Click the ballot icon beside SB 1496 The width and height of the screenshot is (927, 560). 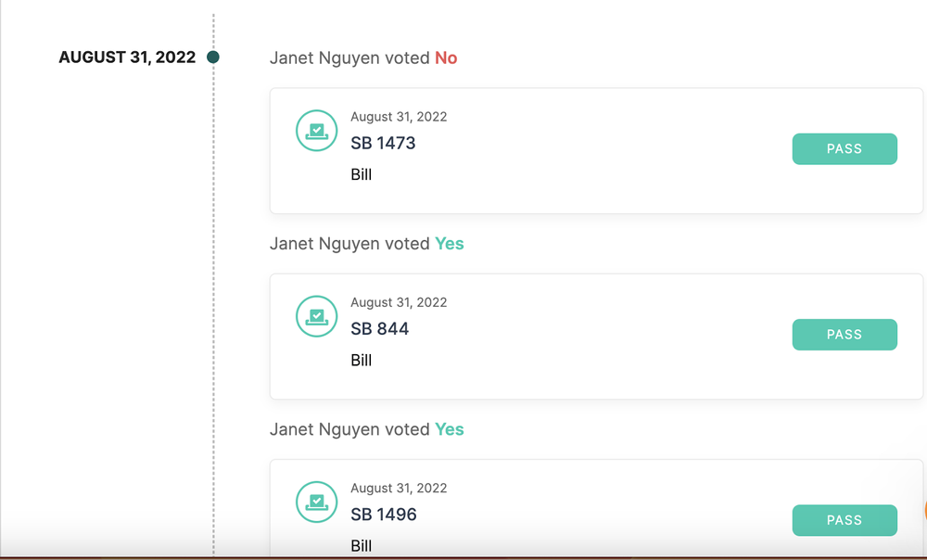316,502
